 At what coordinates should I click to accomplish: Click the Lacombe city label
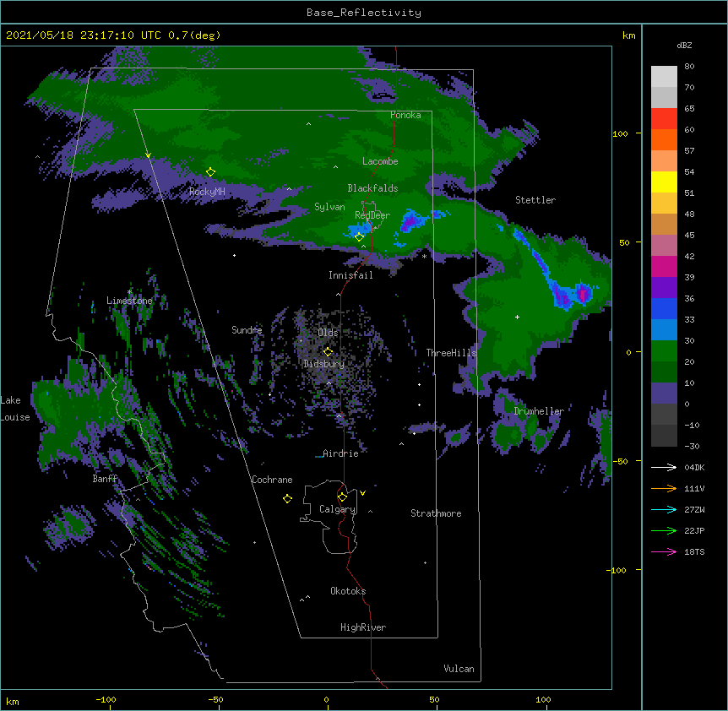(x=380, y=161)
